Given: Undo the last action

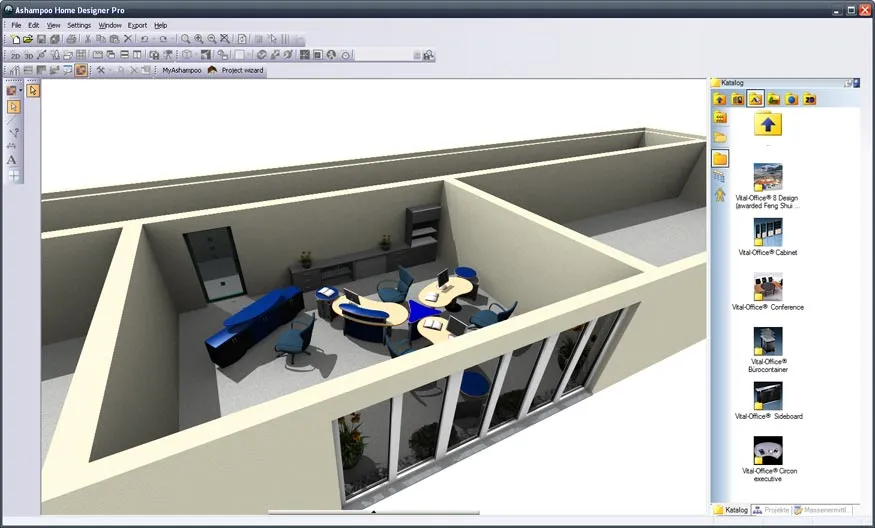Looking at the screenshot, I should (145, 39).
